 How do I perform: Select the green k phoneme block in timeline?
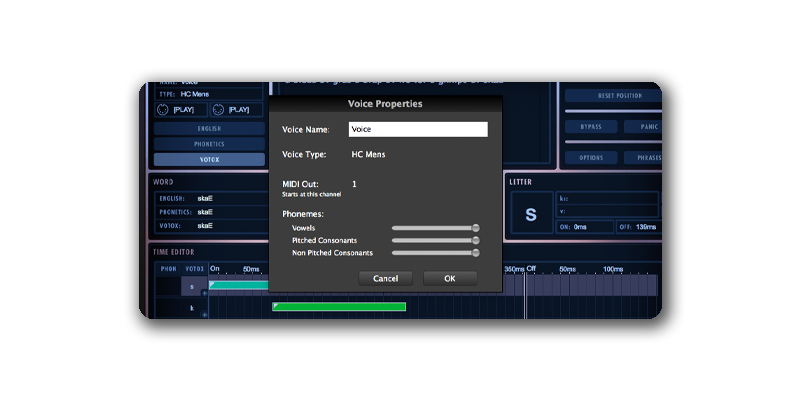tap(339, 307)
